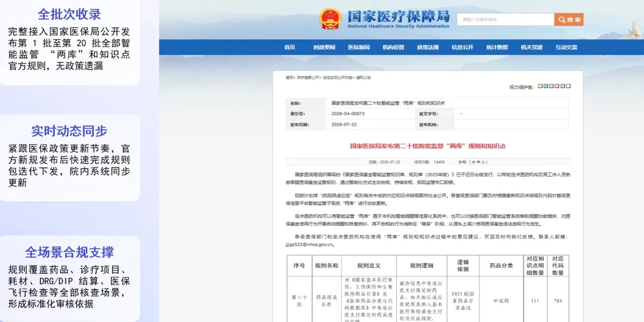The image size is (644, 322).
Task: Click the orange 搜索 search button
Action: pos(569,19)
